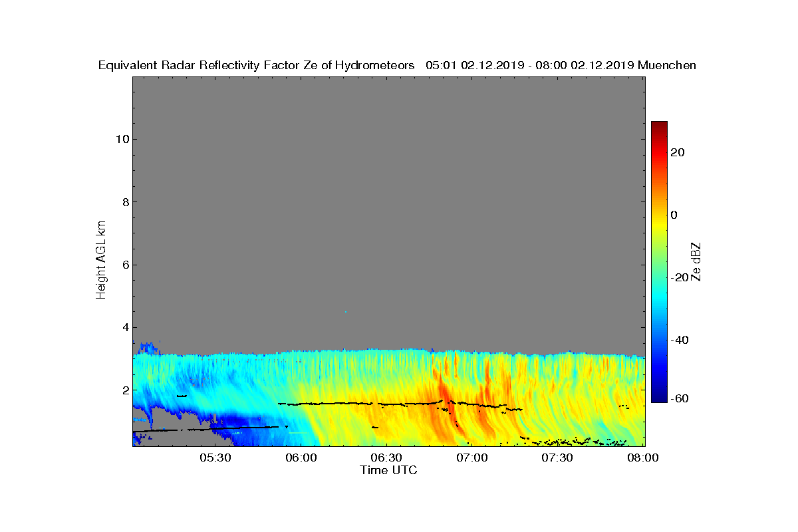Viewport: 798px width, 532px height.
Task: Click the colorbar value -20
Action: [x=680, y=278]
